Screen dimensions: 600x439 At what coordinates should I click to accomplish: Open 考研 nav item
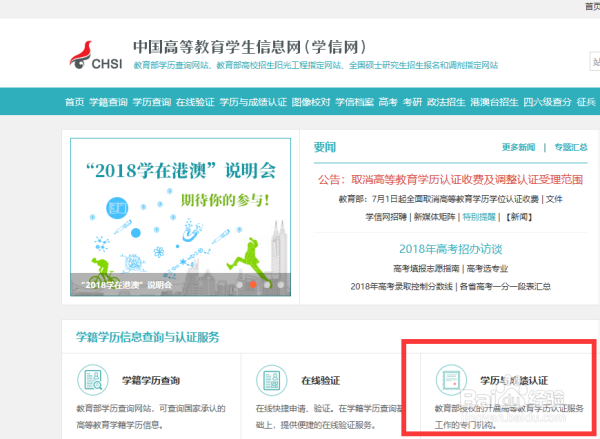[412, 102]
